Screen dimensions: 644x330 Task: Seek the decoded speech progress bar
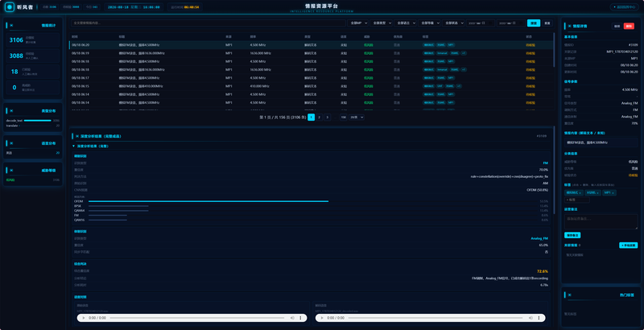coord(436,318)
